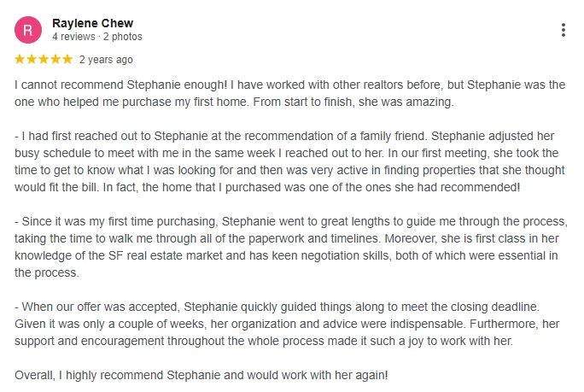The height and width of the screenshot is (392, 584).
Task: Click the first yellow rating star
Action: click(x=20, y=59)
